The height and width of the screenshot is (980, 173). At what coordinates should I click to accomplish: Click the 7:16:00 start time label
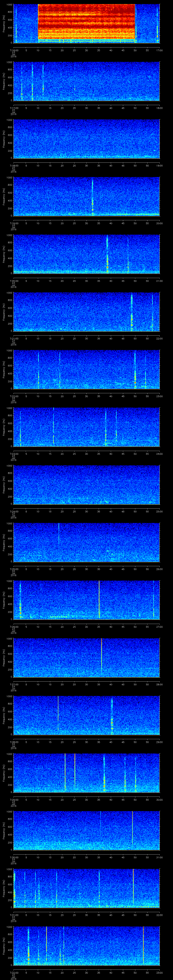coord(14,50)
